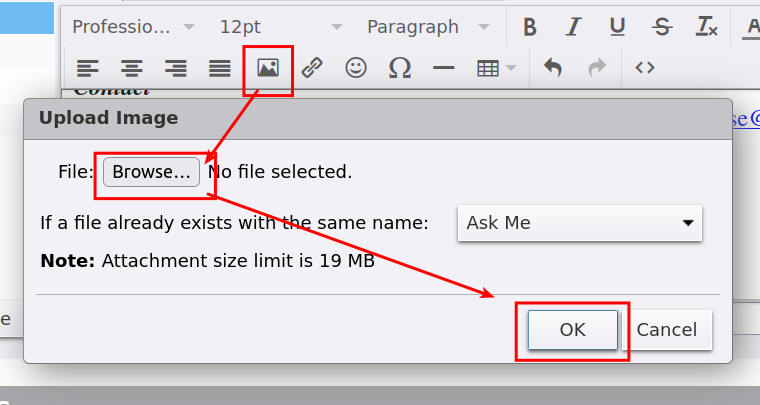Open the Ask Me duplicate-file dropdown

click(x=580, y=223)
